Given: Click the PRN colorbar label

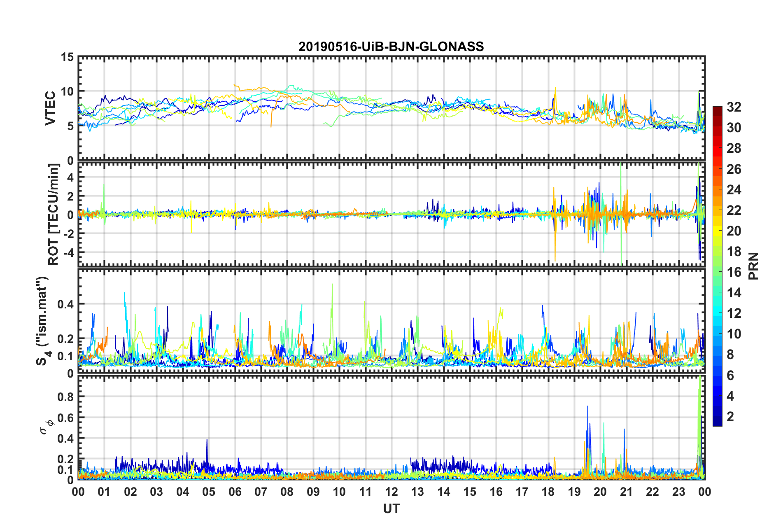Looking at the screenshot, I should click(x=753, y=266).
